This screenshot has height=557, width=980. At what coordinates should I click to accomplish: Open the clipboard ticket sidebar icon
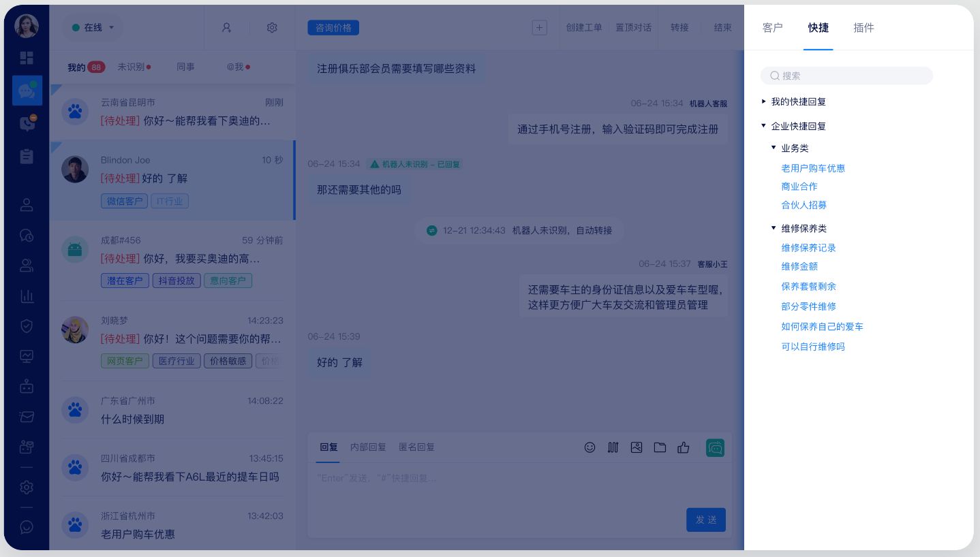(27, 156)
